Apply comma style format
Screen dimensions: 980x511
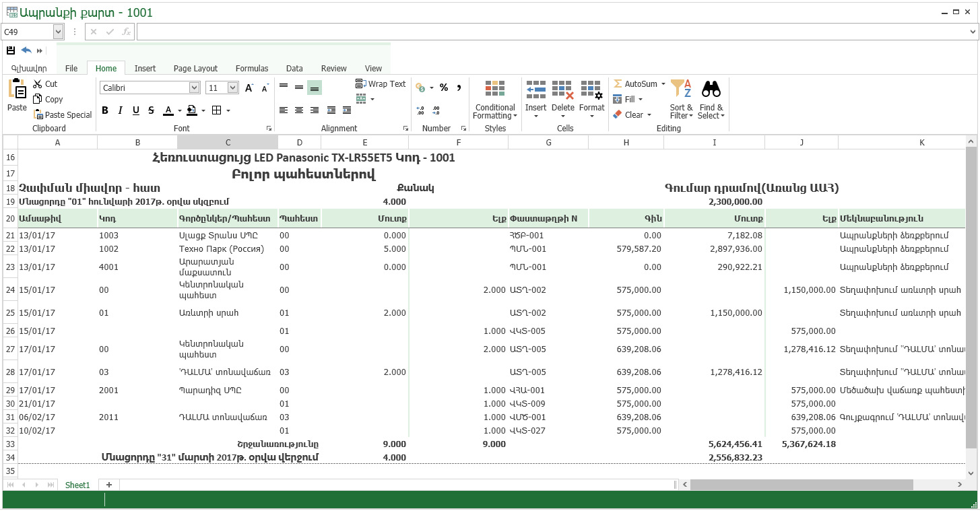tap(459, 88)
